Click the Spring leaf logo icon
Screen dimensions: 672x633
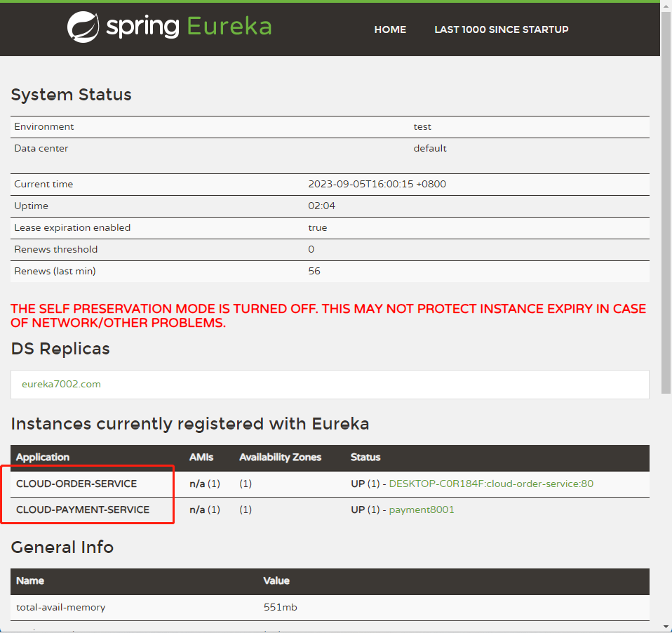coord(83,27)
